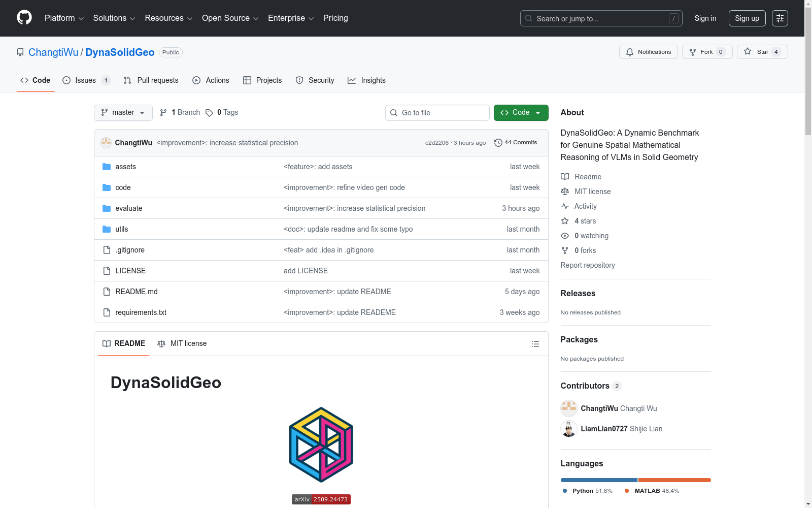Open the Code repository tab

(x=36, y=80)
